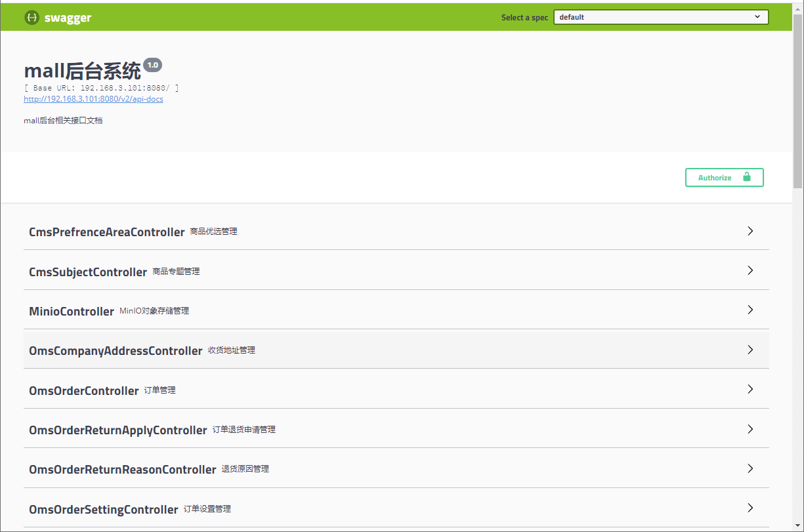Click the 1.0 version badge

point(153,65)
